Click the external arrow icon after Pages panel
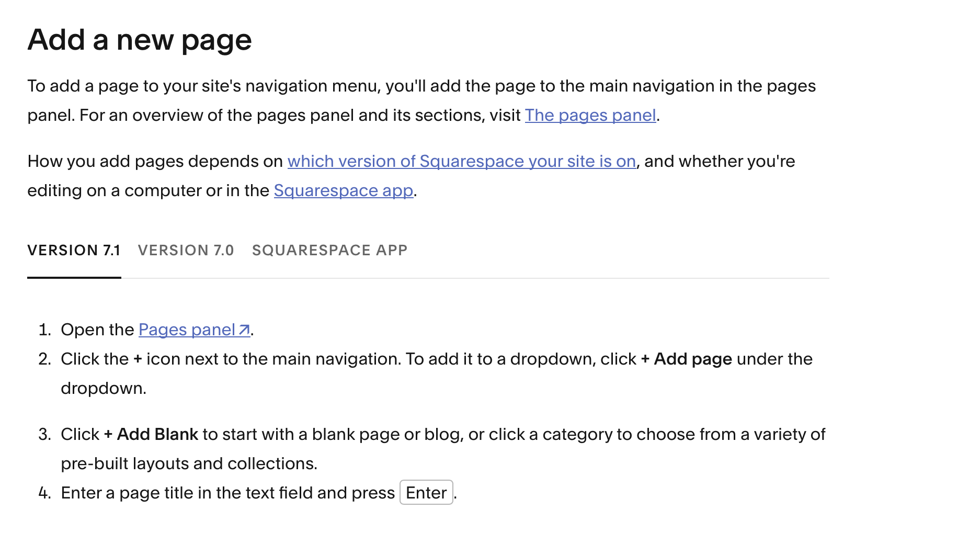The image size is (980, 544). 244,330
